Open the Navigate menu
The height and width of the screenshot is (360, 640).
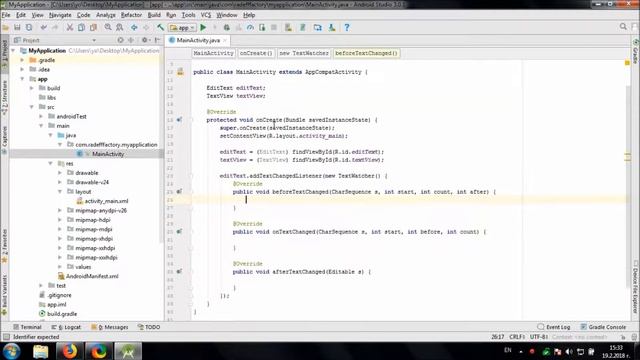(60, 15)
